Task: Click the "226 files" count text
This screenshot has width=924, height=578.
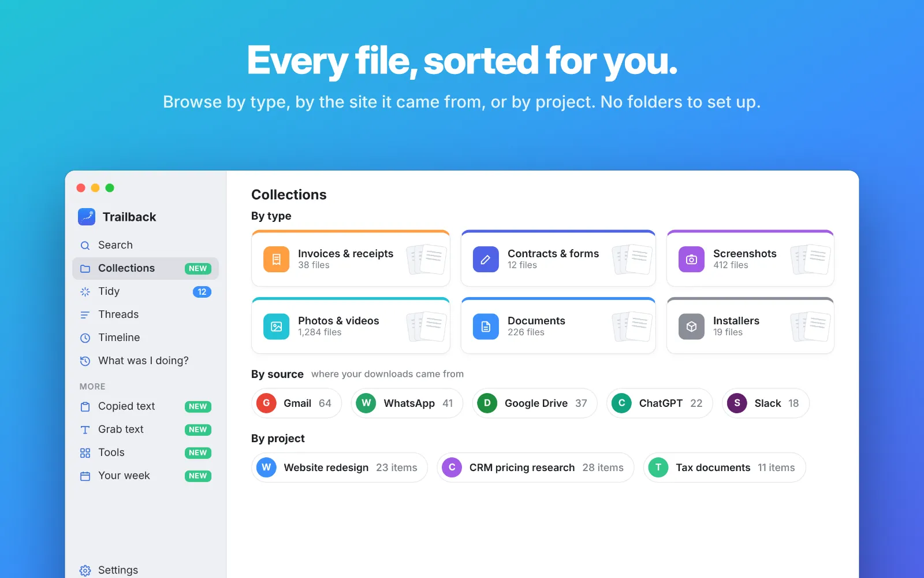Action: [526, 332]
